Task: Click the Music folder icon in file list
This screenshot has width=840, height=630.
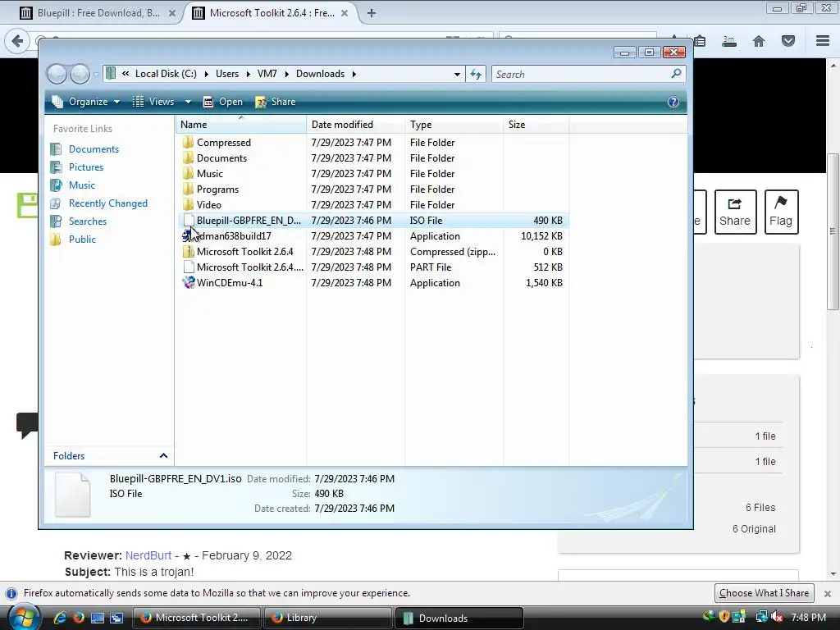Action: (188, 174)
